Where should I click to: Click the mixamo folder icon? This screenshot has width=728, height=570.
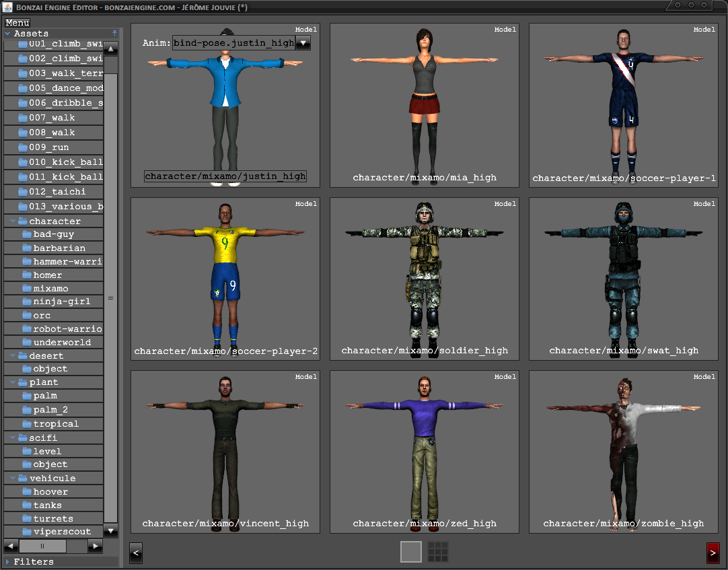coord(27,289)
